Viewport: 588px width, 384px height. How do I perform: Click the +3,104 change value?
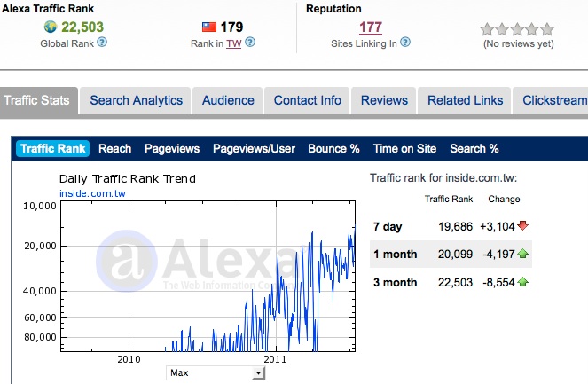pos(498,226)
